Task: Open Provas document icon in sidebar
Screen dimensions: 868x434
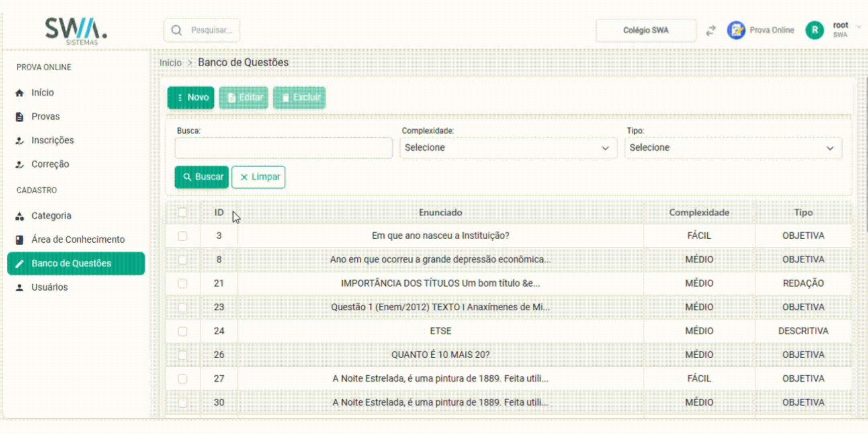Action: click(19, 117)
